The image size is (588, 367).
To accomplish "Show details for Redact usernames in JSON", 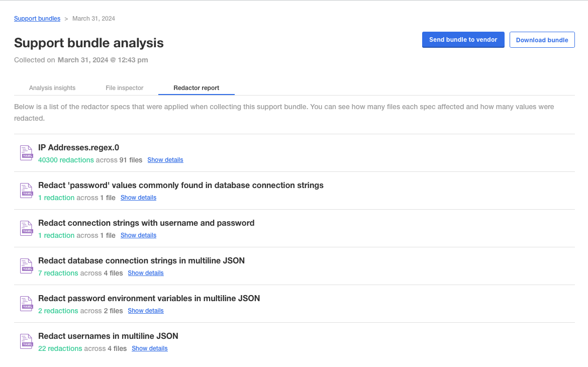I will tap(149, 348).
